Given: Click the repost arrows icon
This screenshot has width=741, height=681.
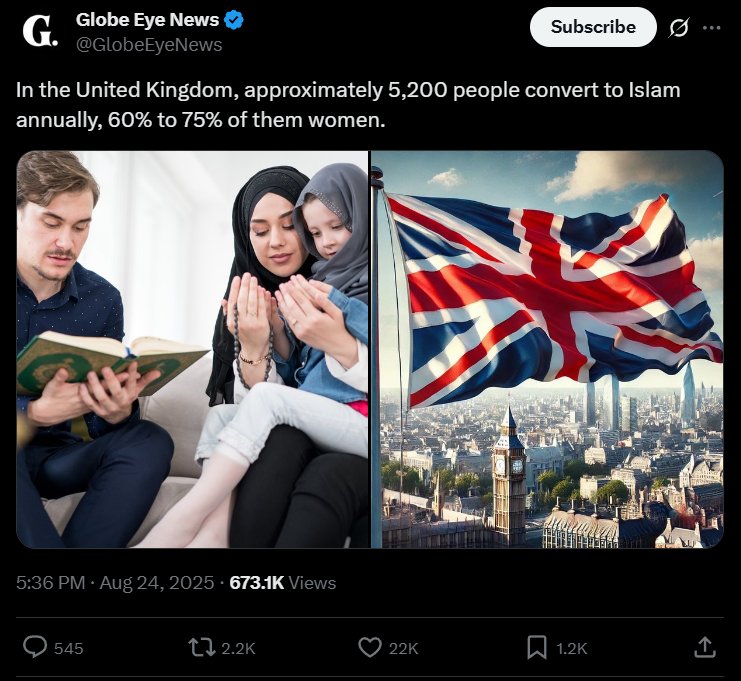Looking at the screenshot, I should (x=202, y=647).
